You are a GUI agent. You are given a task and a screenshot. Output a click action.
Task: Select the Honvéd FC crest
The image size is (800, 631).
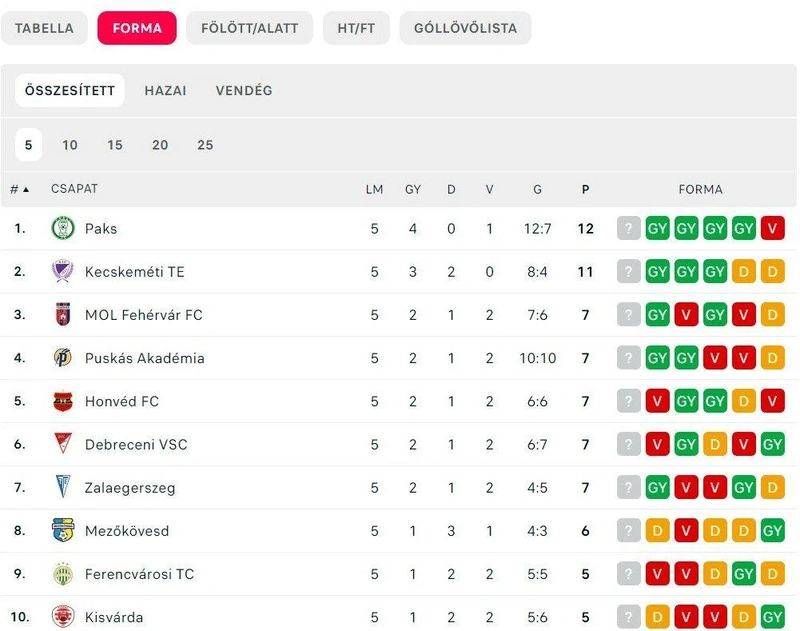63,401
